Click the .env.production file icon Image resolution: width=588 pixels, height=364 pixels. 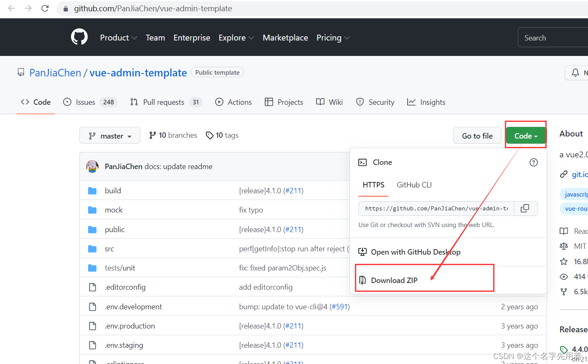(92, 326)
